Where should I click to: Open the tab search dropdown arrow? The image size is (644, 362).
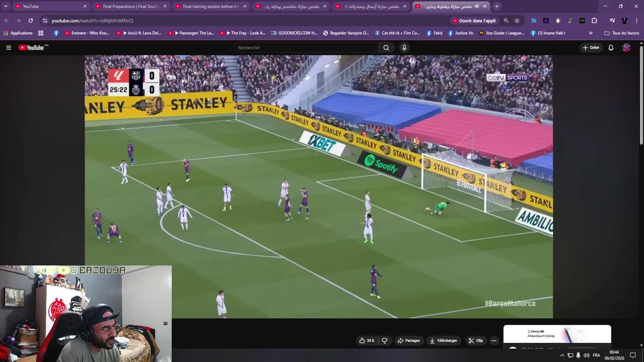click(6, 7)
